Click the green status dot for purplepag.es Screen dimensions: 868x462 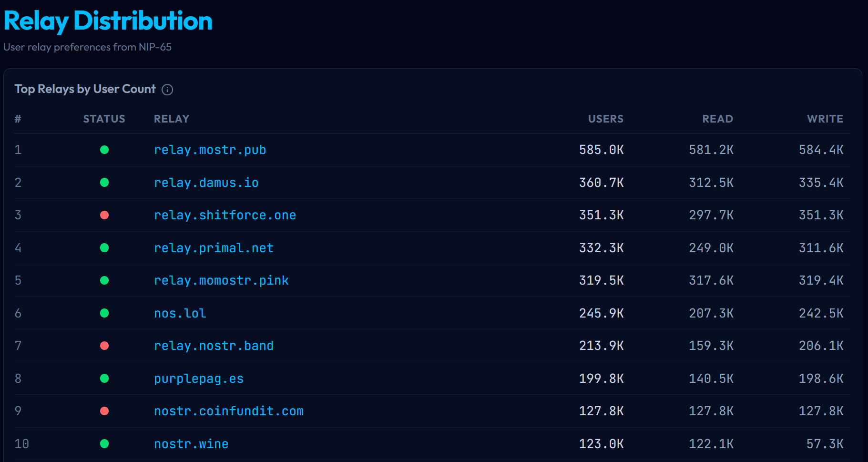click(x=104, y=379)
